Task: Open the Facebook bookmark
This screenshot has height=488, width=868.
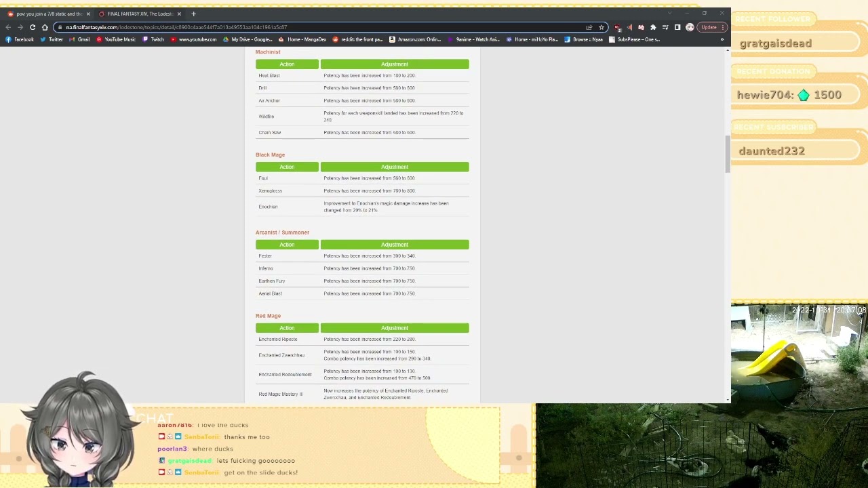Action: [19, 39]
